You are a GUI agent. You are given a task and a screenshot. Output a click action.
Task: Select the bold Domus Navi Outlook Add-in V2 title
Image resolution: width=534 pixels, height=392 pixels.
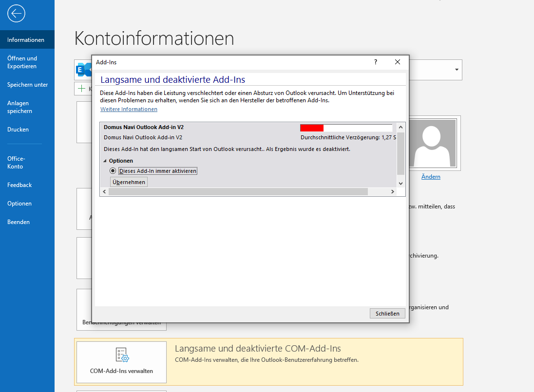point(144,127)
